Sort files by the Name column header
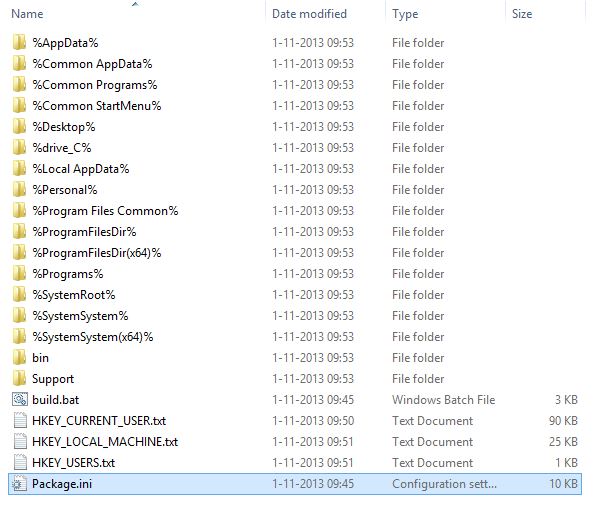Viewport: 600px width, 512px height. tap(28, 14)
